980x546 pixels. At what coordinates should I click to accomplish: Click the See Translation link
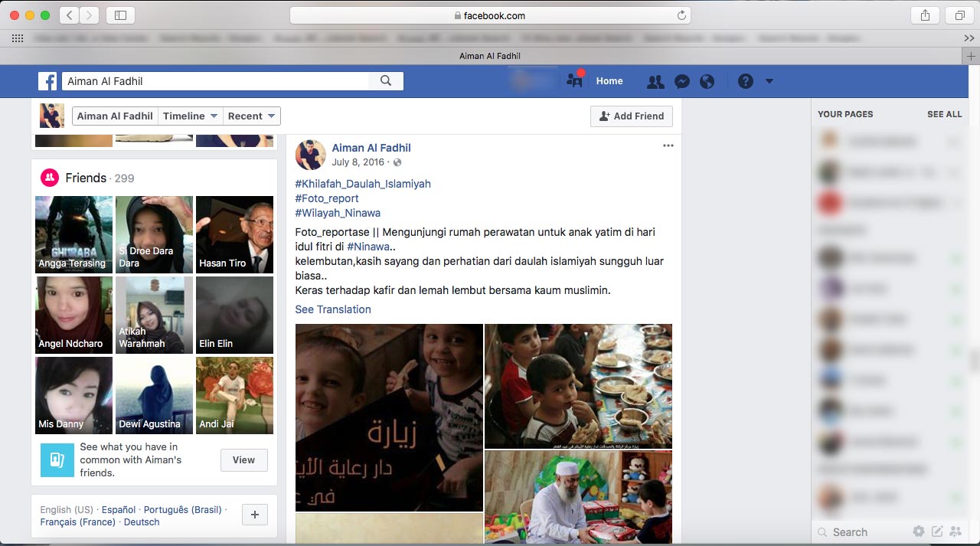coord(333,309)
